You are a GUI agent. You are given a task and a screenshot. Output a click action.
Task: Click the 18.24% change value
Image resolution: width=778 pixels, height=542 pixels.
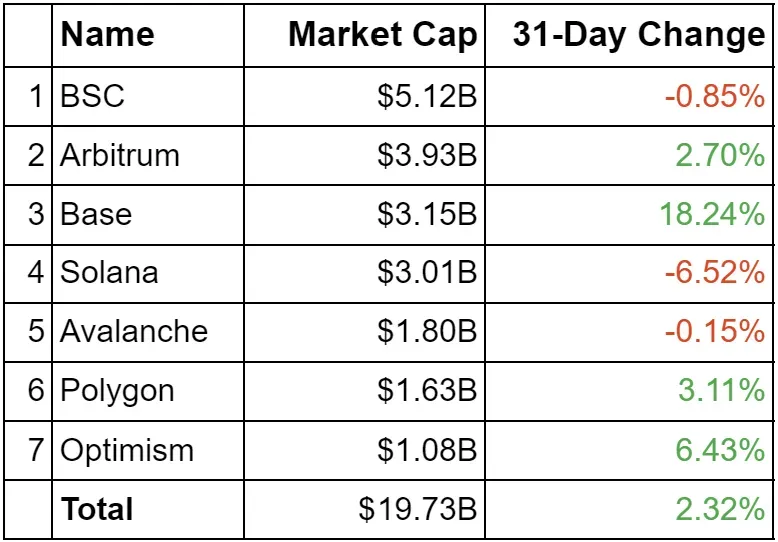pos(711,214)
